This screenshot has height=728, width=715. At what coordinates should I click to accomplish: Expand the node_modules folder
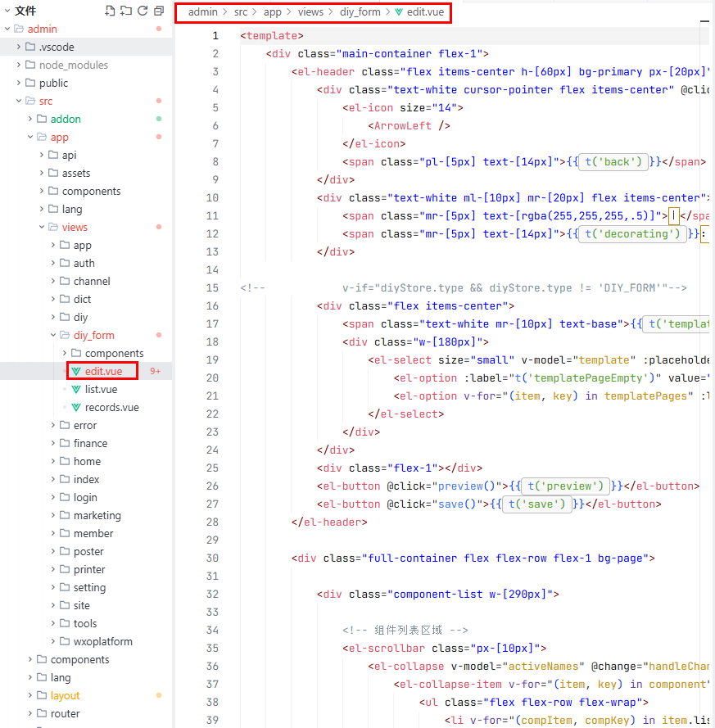[73, 65]
